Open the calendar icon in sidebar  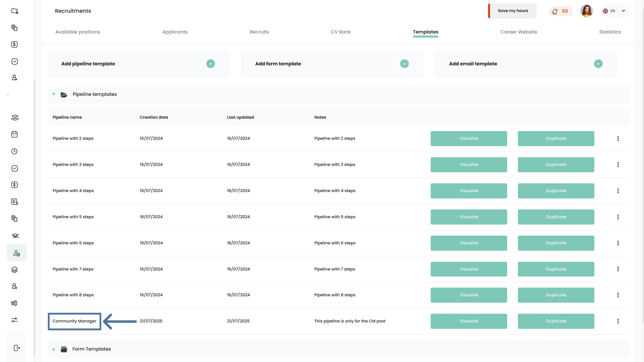pos(14,134)
